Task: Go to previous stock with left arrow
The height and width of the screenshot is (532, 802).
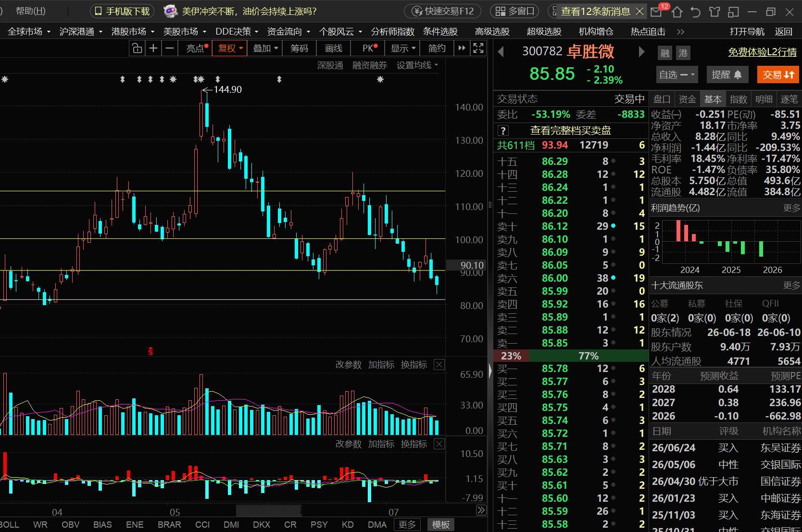Action: pyautogui.click(x=501, y=52)
